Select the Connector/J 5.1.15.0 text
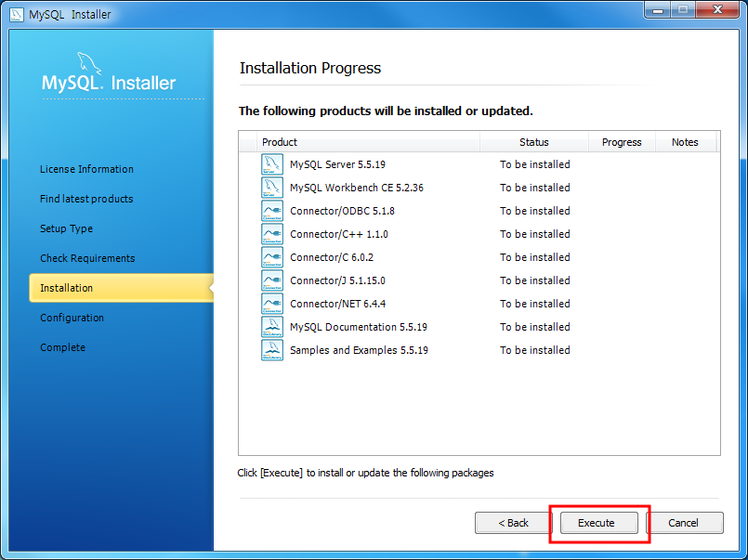 [337, 280]
